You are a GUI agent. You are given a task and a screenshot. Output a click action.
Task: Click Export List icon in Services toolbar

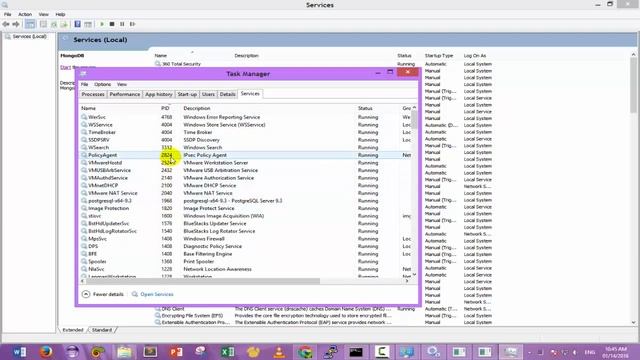(x=64, y=24)
